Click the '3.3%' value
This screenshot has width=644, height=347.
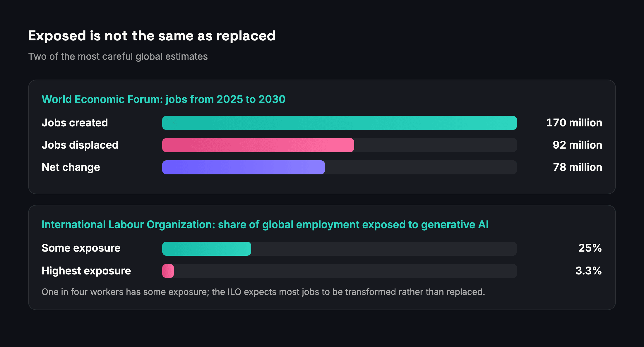589,271
